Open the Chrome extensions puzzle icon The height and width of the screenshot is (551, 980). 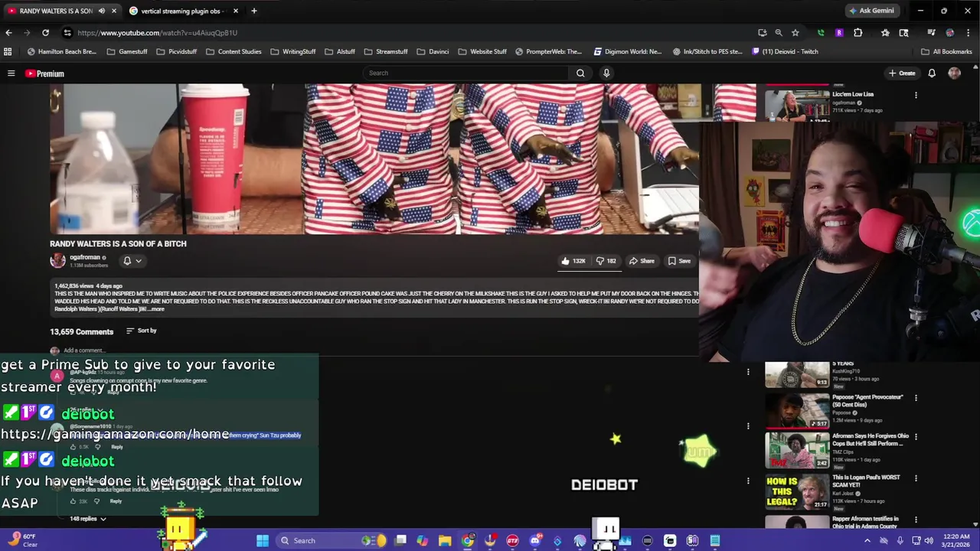pyautogui.click(x=857, y=33)
